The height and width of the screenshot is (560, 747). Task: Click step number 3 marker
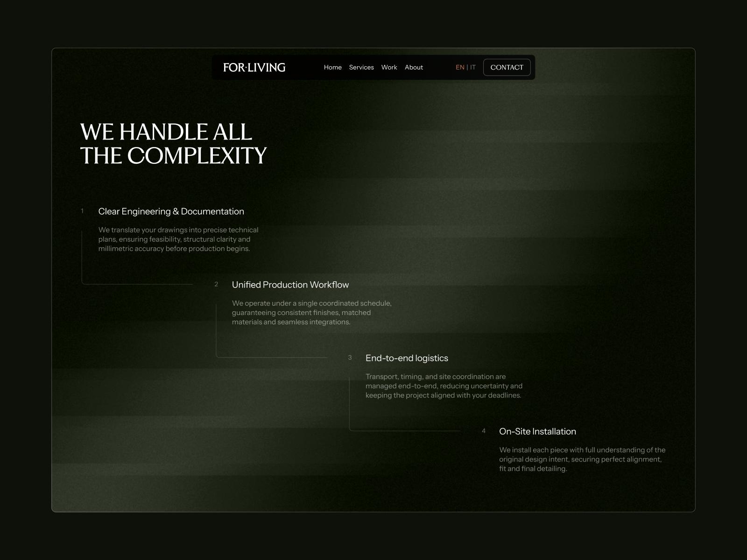click(350, 357)
